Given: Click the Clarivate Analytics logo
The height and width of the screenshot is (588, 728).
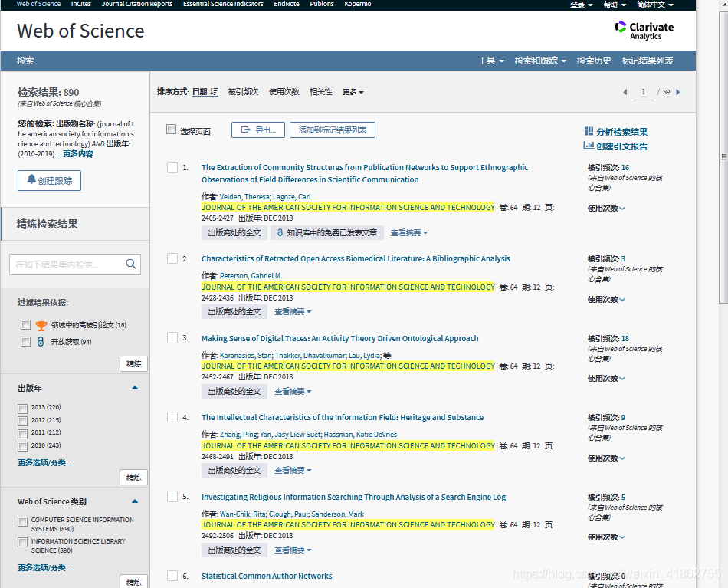Looking at the screenshot, I should click(x=644, y=31).
